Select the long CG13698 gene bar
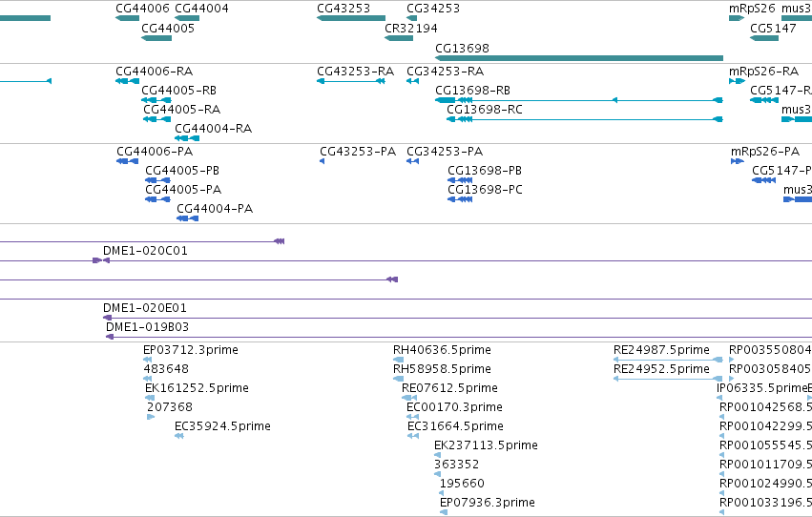 coord(579,58)
